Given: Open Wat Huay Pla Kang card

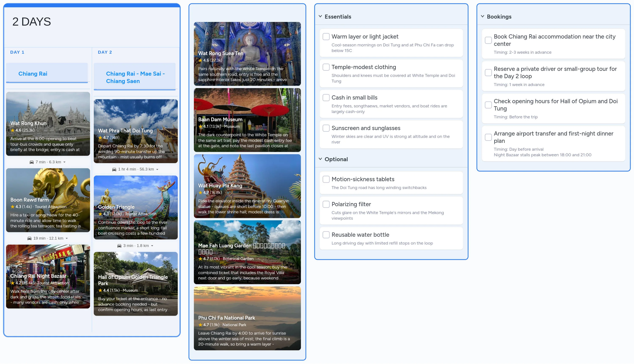Looking at the screenshot, I should (x=247, y=186).
